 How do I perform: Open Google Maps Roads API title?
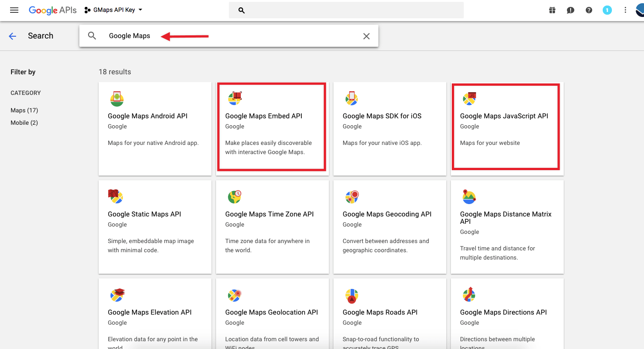pyautogui.click(x=380, y=312)
